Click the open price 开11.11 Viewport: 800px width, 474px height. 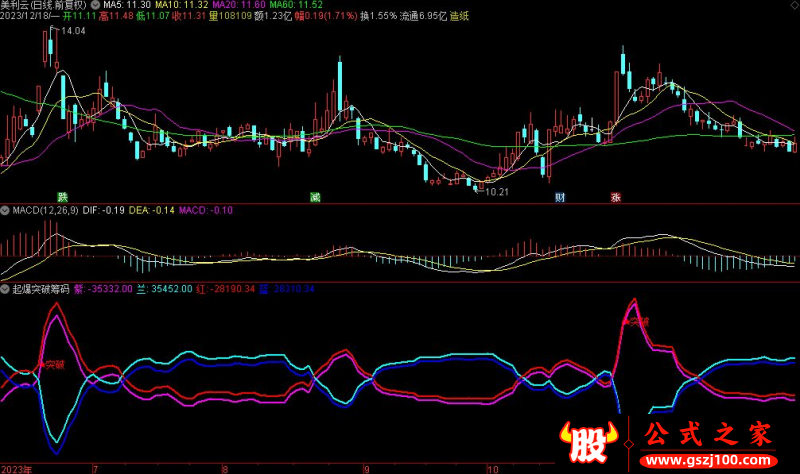point(80,16)
